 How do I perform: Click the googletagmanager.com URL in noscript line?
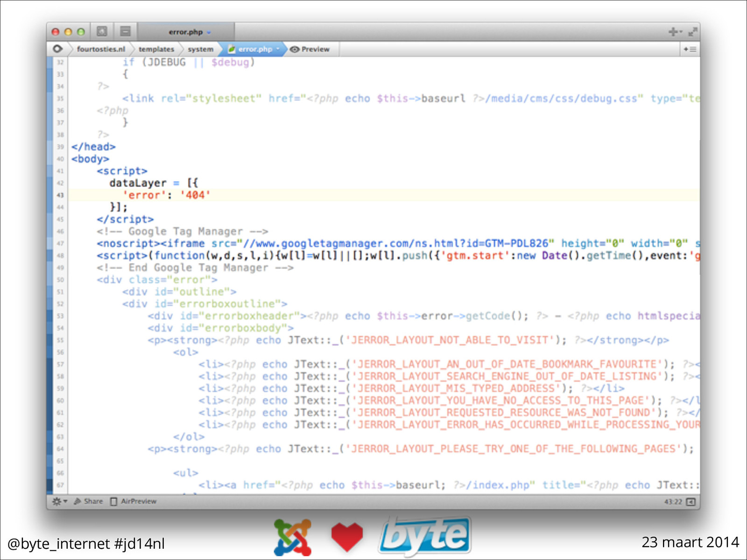tap(395, 244)
